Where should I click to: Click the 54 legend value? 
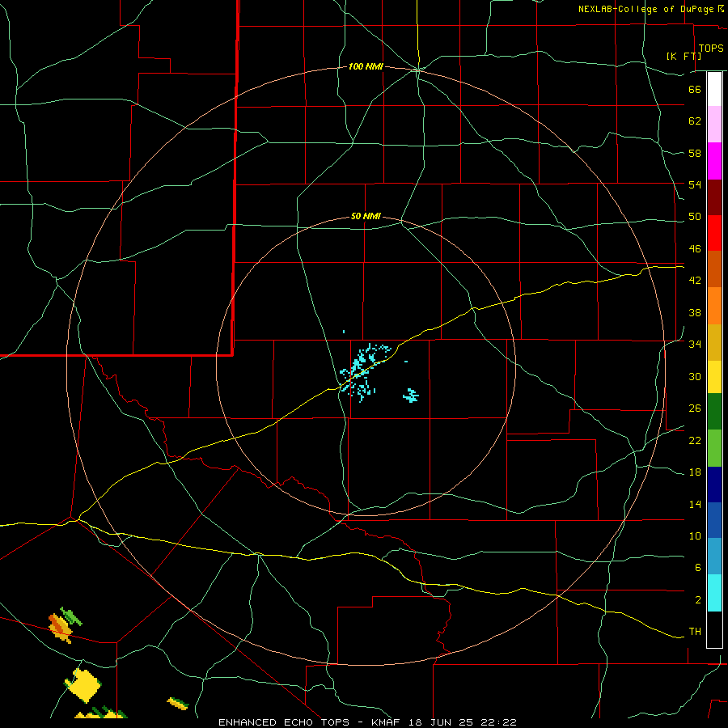(695, 184)
